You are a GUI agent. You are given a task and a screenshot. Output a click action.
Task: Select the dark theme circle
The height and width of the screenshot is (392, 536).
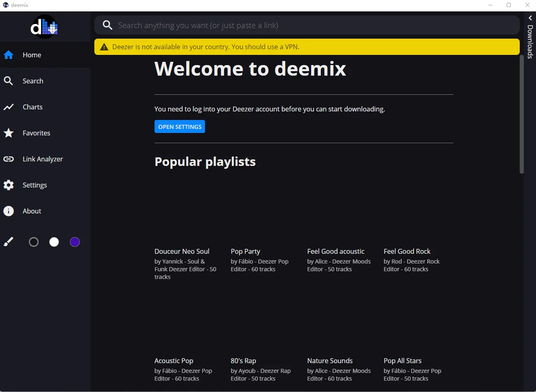coord(34,242)
